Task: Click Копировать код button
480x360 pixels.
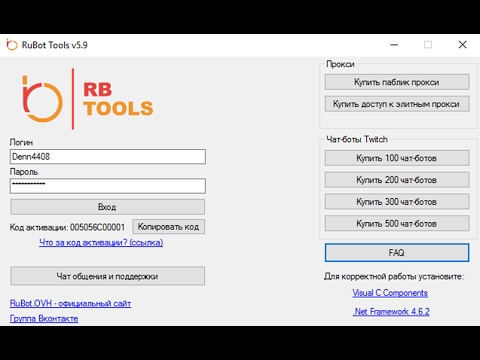Action: [169, 227]
